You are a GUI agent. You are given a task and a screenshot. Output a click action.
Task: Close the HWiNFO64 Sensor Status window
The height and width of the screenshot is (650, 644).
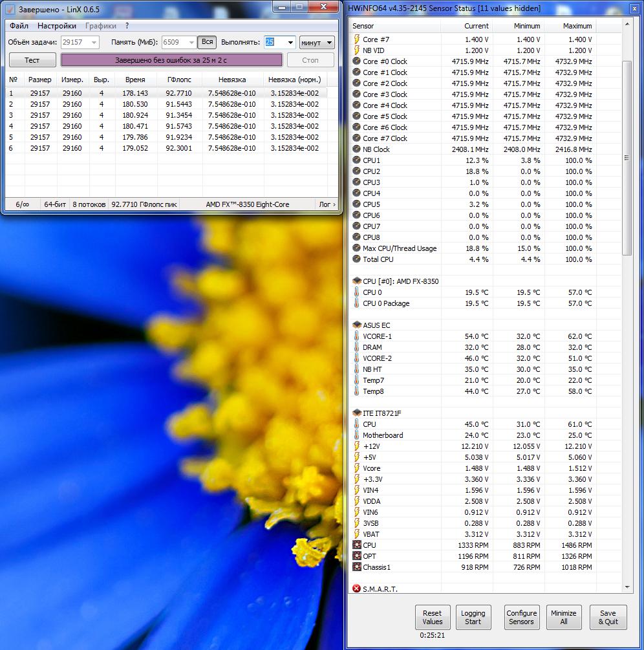click(634, 8)
